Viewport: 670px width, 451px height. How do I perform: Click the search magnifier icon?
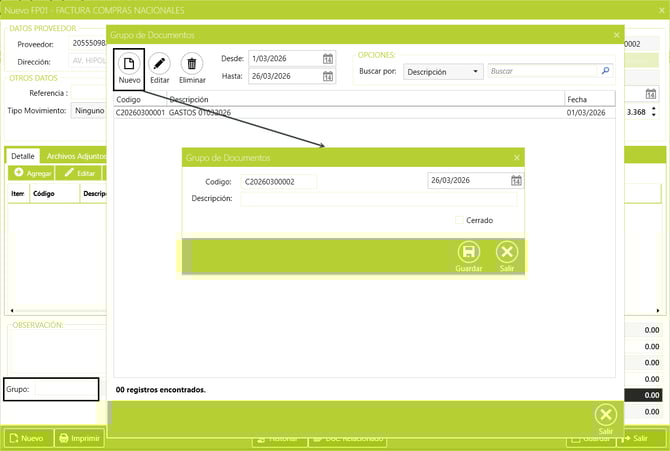[x=605, y=72]
